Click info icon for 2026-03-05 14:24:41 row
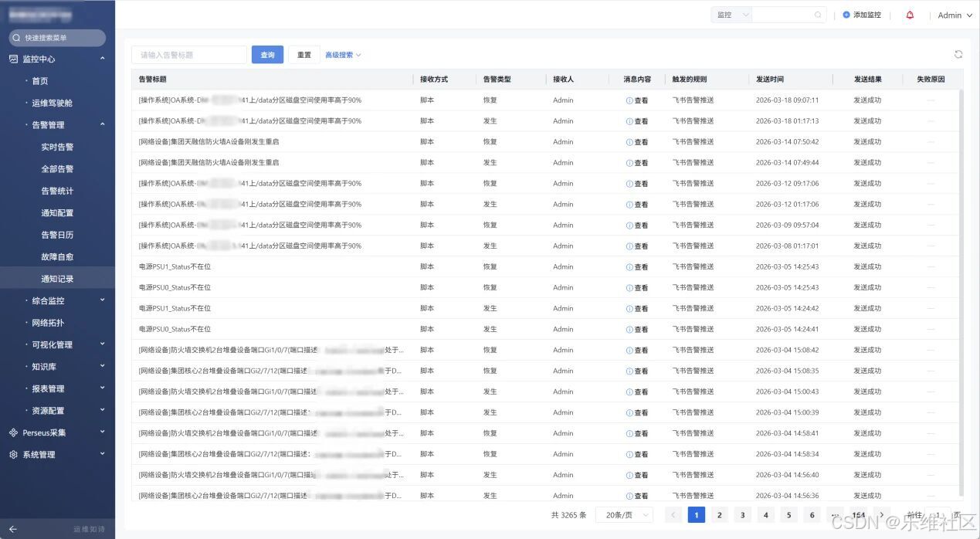The image size is (980, 539). click(x=629, y=330)
